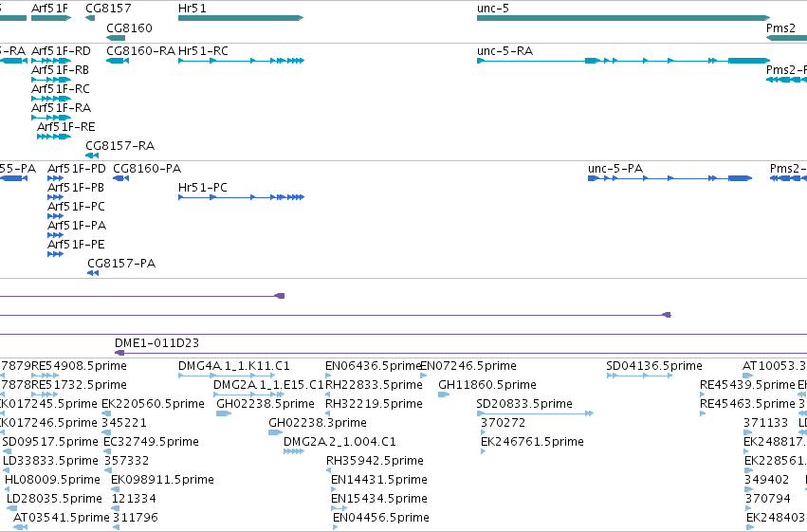807x532 pixels.
Task: Select the CG8160-RA transcript label
Action: click(140, 51)
